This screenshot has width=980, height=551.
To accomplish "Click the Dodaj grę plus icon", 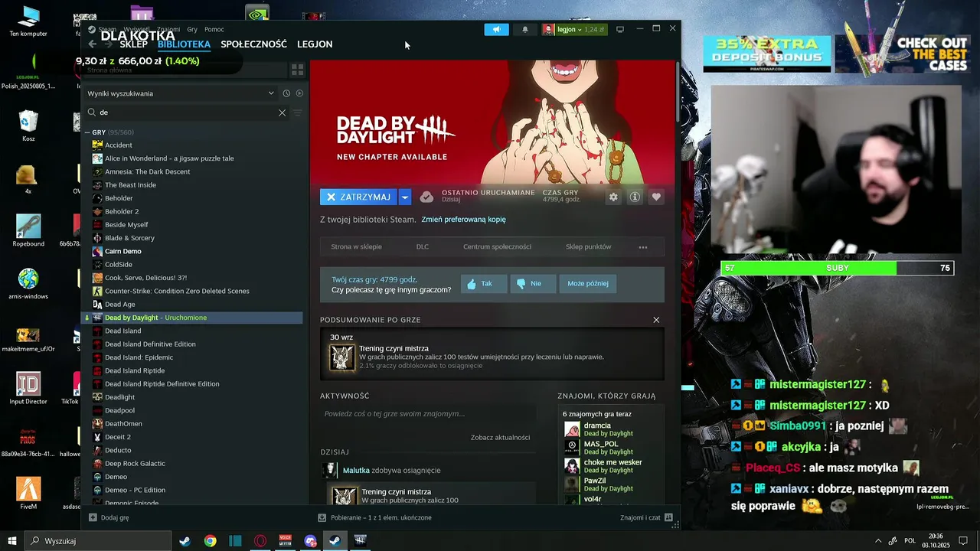I will pyautogui.click(x=93, y=517).
